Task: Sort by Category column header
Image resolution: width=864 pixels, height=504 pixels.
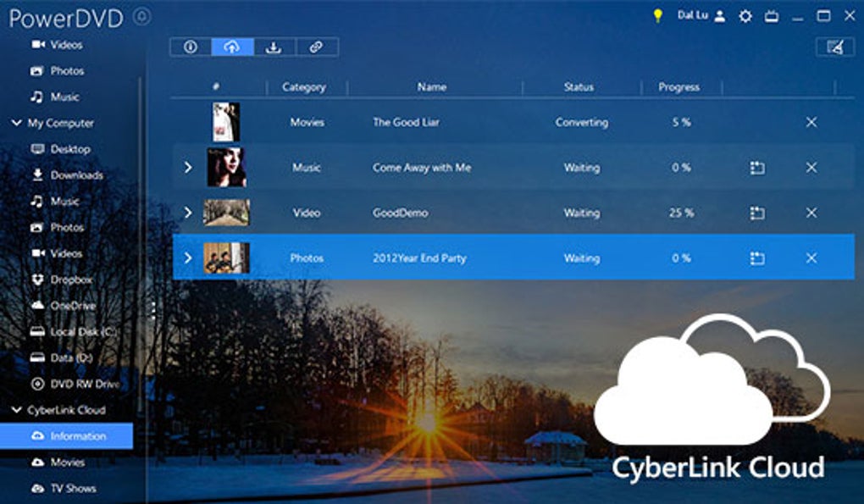Action: point(303,87)
